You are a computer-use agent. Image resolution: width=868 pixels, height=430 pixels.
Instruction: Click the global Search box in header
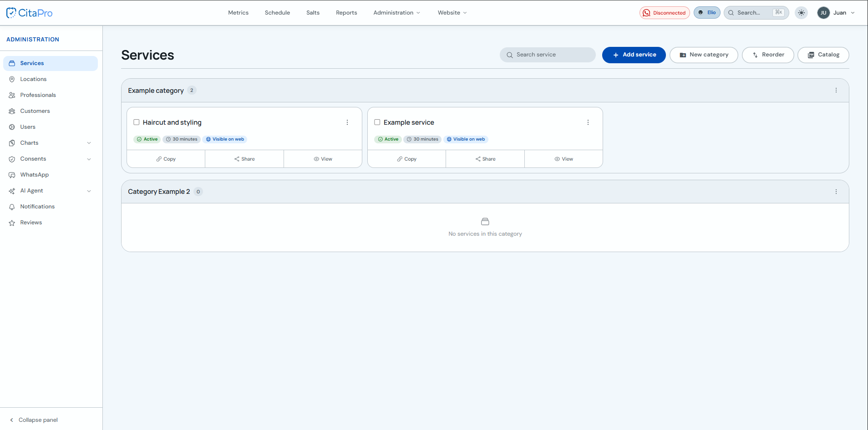(x=756, y=13)
